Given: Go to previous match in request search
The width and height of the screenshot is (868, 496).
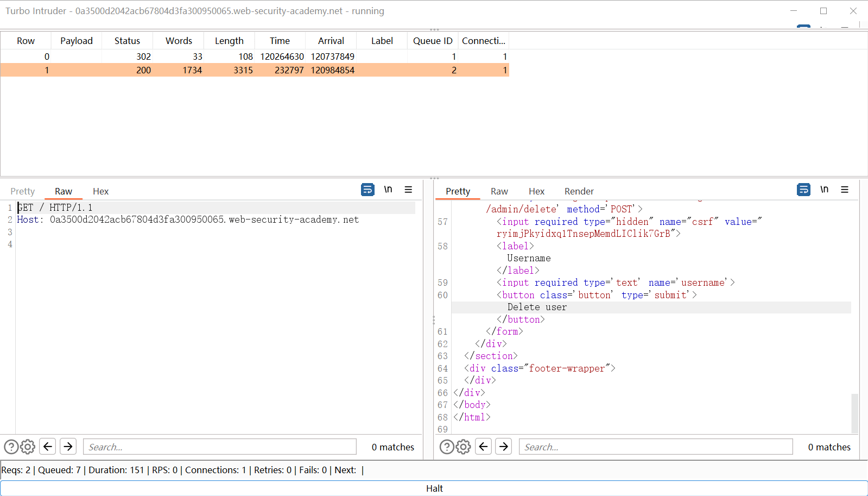Looking at the screenshot, I should click(48, 447).
